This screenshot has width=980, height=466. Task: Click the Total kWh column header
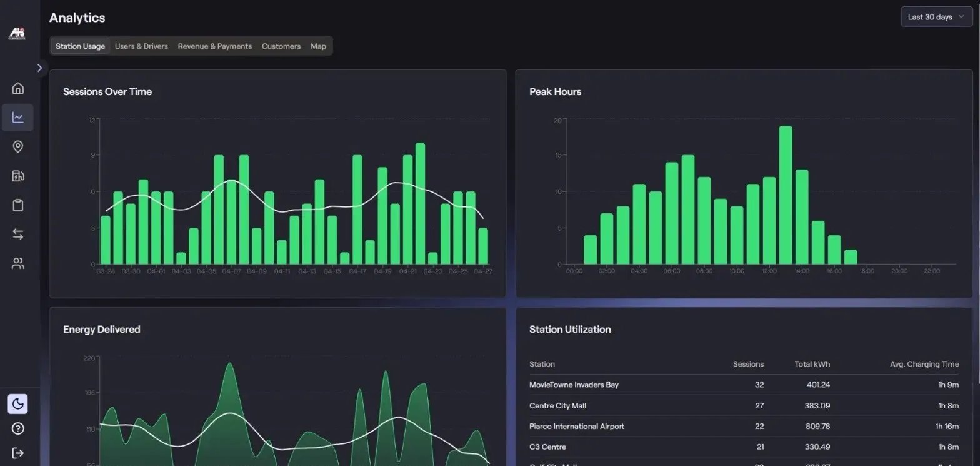click(812, 364)
